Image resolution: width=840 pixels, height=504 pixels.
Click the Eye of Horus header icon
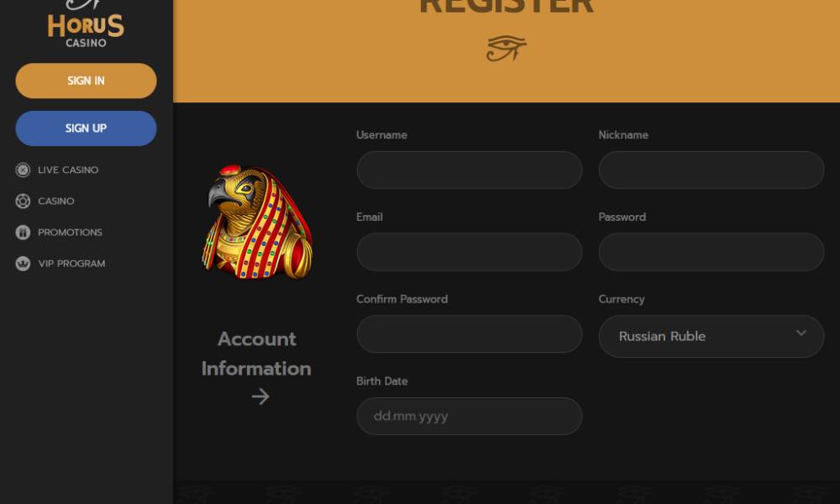[507, 48]
